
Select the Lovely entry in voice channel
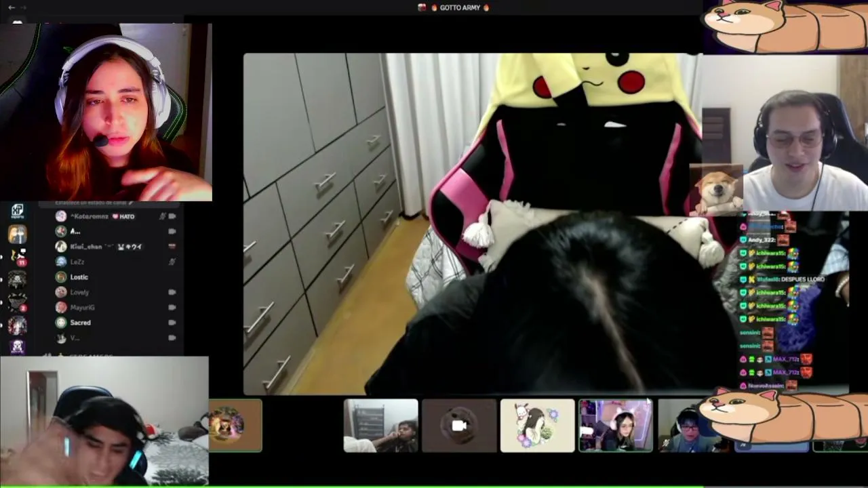pyautogui.click(x=115, y=292)
